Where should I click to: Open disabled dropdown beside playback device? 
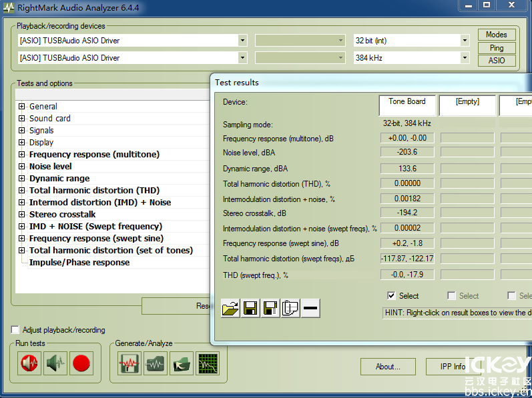300,40
